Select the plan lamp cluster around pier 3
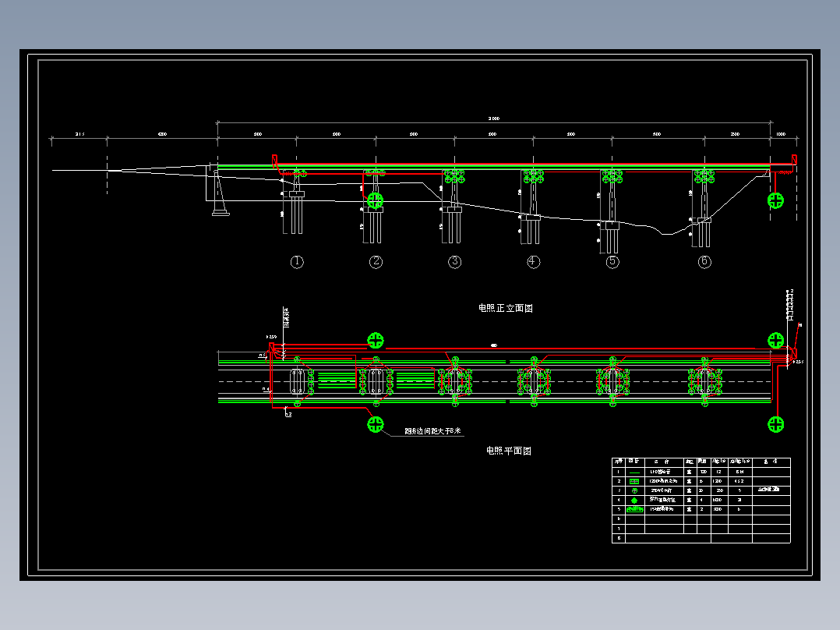The height and width of the screenshot is (630, 840). pos(455,382)
